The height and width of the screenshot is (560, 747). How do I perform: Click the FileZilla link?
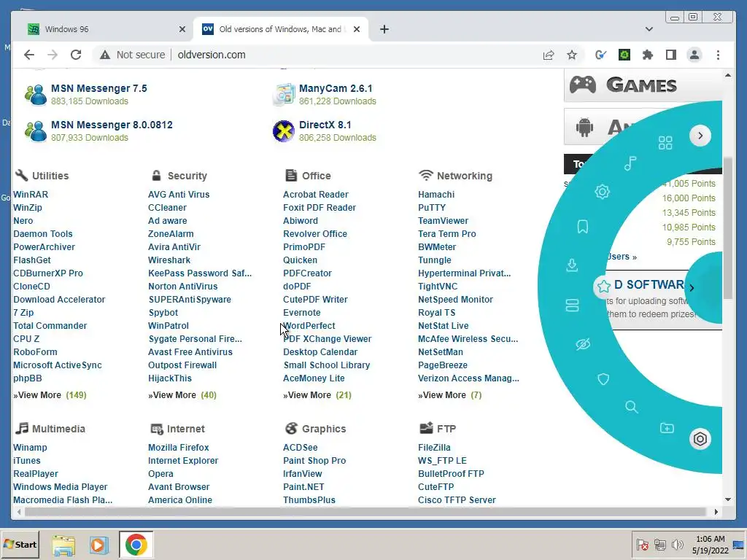pyautogui.click(x=434, y=448)
